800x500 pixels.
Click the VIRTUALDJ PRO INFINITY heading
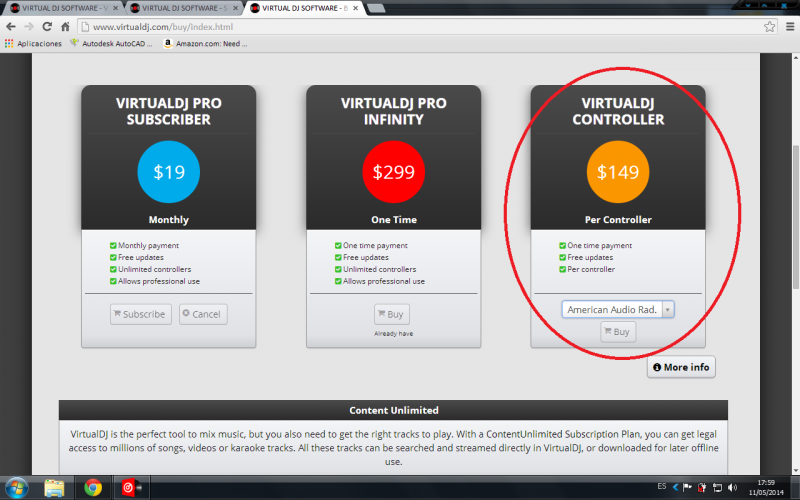pyautogui.click(x=393, y=111)
